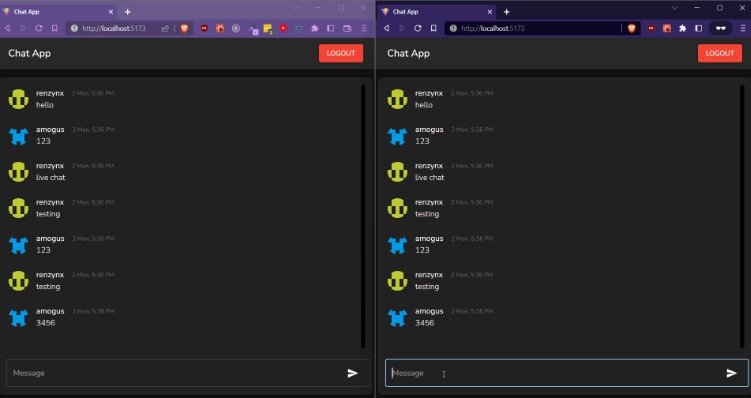Image resolution: width=751 pixels, height=398 pixels.
Task: Click the private window glasses icon in the right window
Action: coord(720,28)
